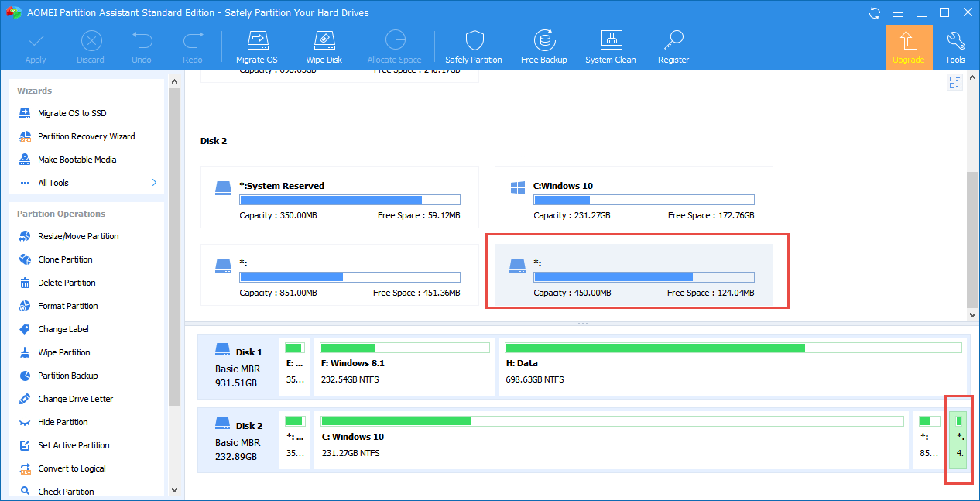Open the Allocate Space tool
The width and height of the screenshot is (980, 501).
coord(395,47)
